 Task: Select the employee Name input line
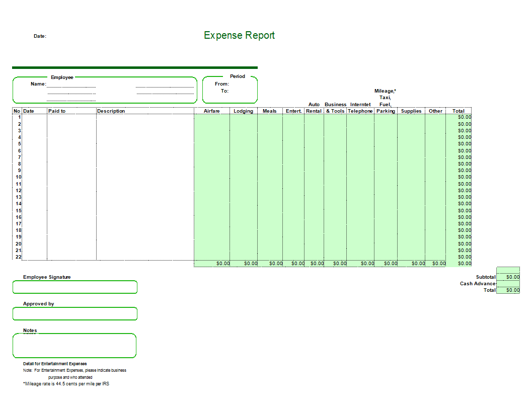(71, 84)
